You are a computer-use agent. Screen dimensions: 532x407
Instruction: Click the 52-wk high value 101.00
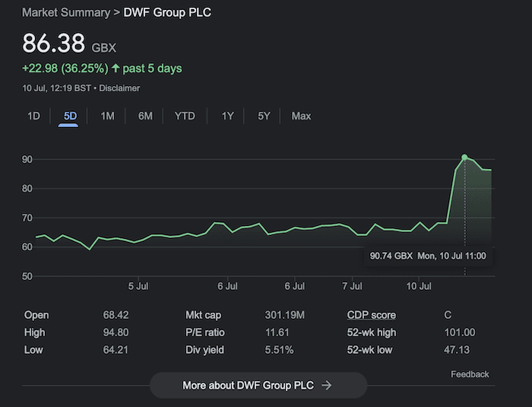[460, 332]
